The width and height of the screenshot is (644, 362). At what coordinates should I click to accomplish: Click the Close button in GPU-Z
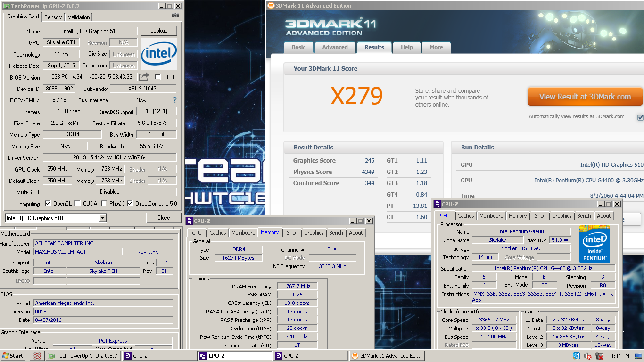click(x=164, y=218)
